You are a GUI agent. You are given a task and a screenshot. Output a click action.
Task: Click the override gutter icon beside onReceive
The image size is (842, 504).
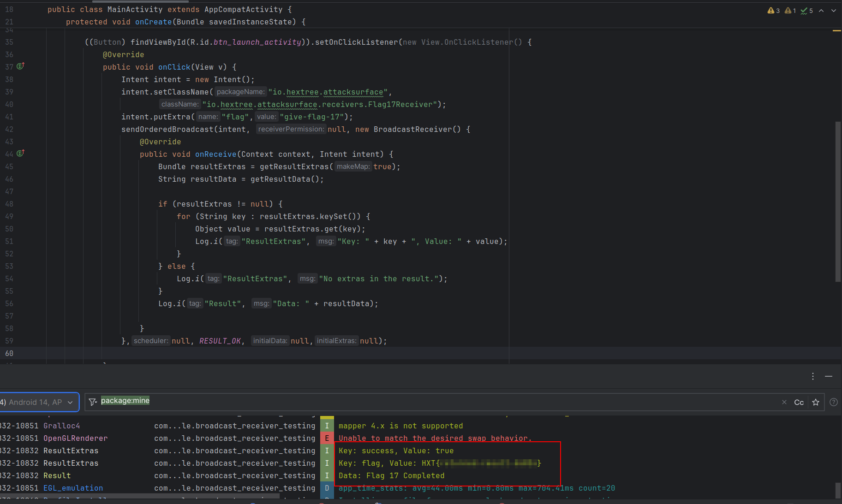point(20,154)
